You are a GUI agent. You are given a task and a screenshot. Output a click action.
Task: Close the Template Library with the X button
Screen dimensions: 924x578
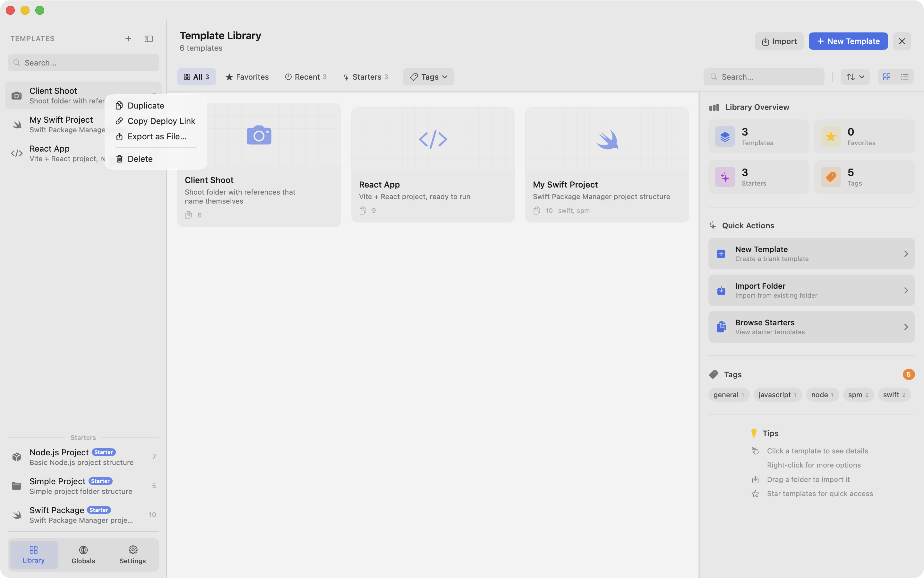[902, 41]
